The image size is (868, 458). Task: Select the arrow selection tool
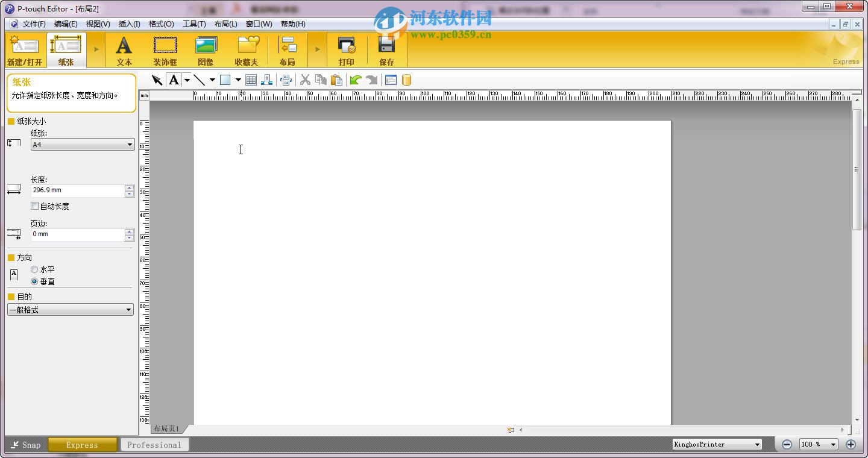(x=157, y=79)
